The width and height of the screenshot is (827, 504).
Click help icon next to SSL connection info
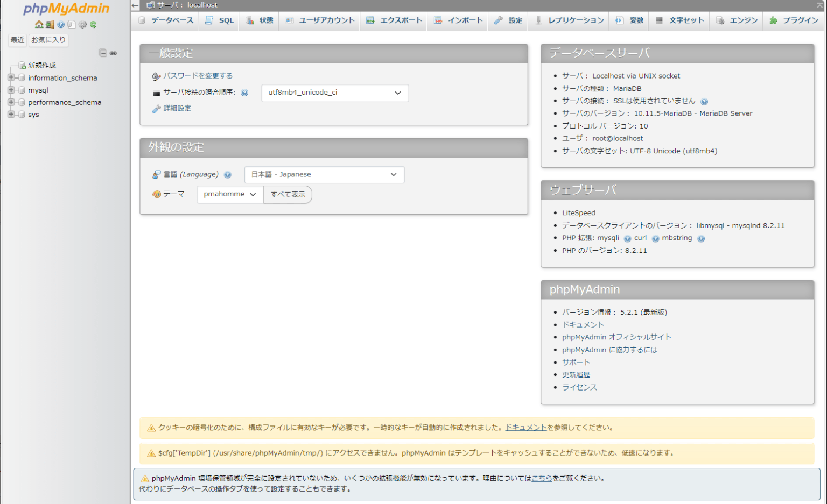tap(705, 101)
